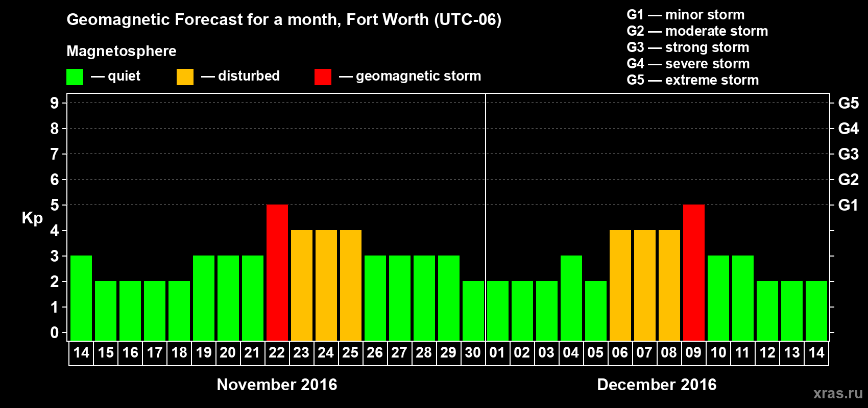Click date label 12 on the axis
Image resolution: width=868 pixels, height=408 pixels.
767,352
